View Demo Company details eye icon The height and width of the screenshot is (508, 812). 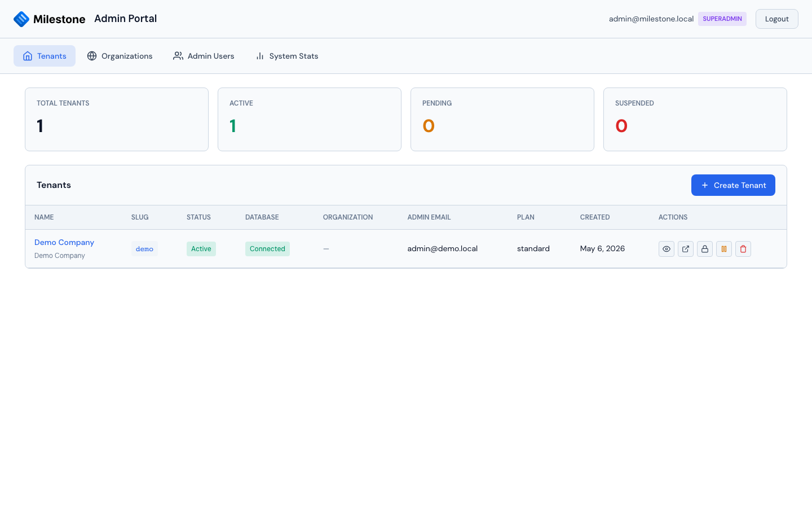(x=667, y=249)
